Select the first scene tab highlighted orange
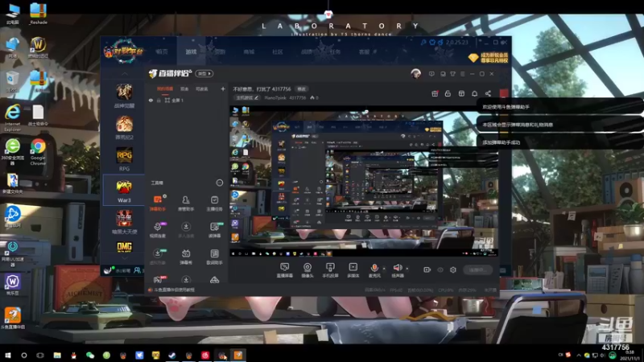Image resolution: width=644 pixels, height=362 pixels. coord(165,88)
